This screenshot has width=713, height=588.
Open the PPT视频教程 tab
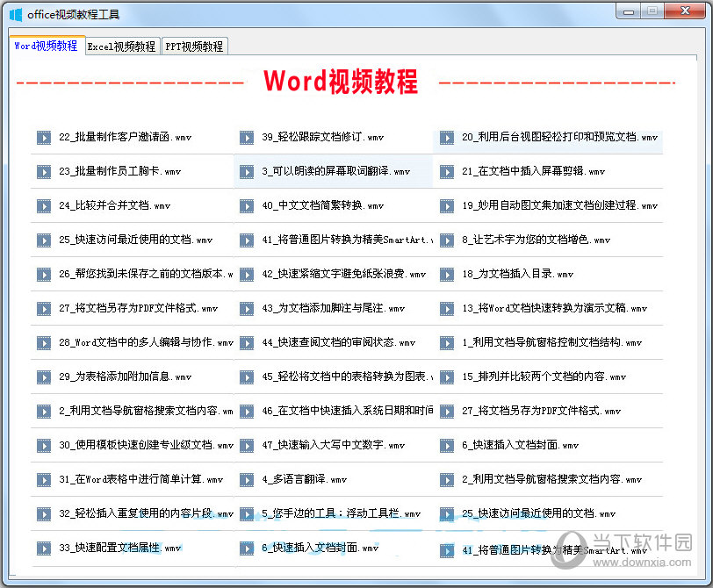(x=194, y=47)
